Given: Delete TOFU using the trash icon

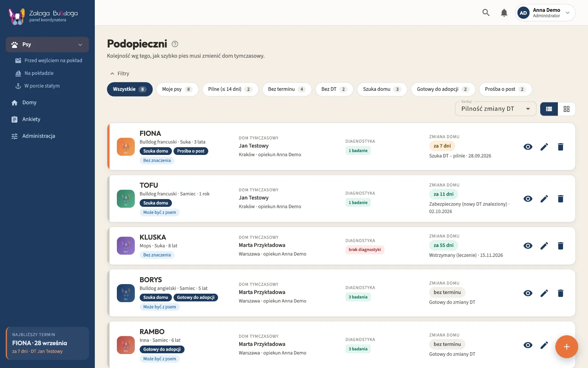Looking at the screenshot, I should tap(560, 199).
